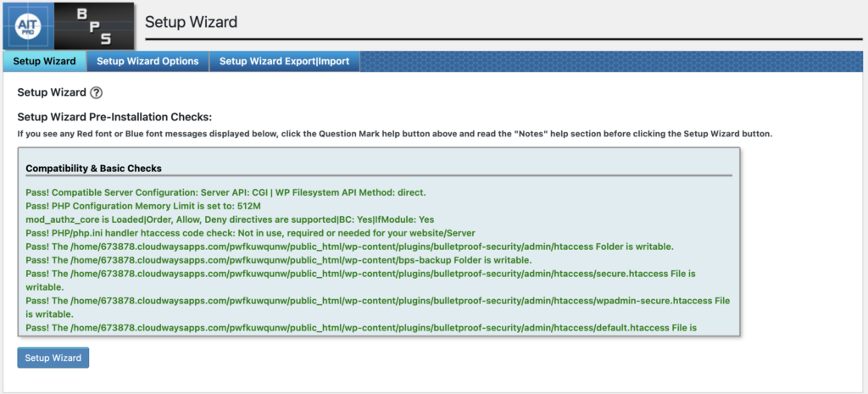Click the blue Setup Wizard button
The height and width of the screenshot is (394, 868).
[x=53, y=358]
